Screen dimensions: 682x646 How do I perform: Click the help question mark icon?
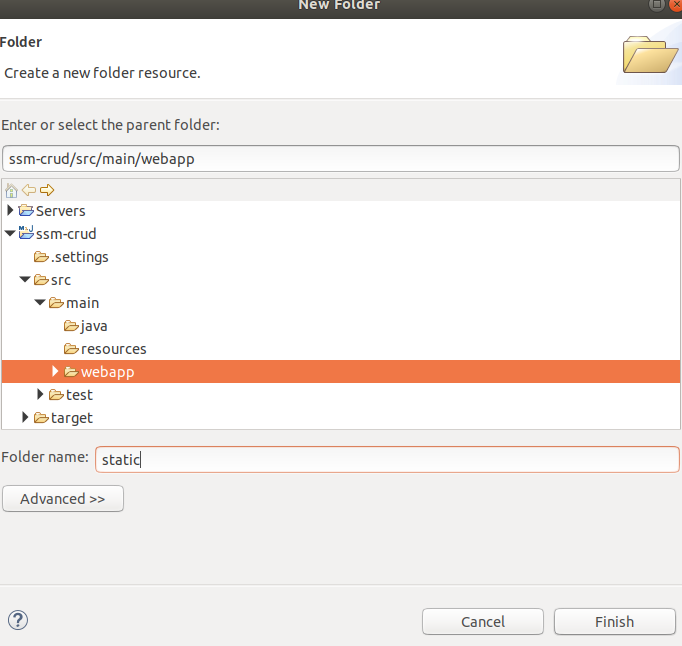[x=17, y=620]
